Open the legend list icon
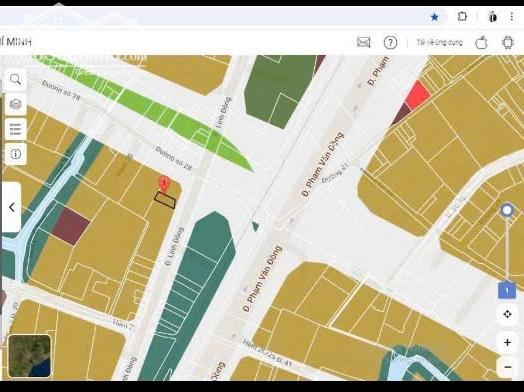The image size is (524, 392). click(15, 129)
